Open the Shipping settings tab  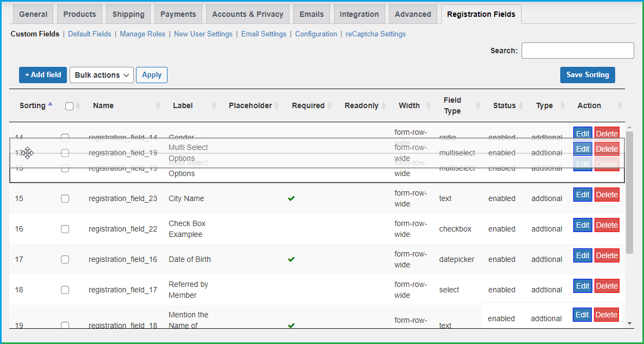[128, 14]
